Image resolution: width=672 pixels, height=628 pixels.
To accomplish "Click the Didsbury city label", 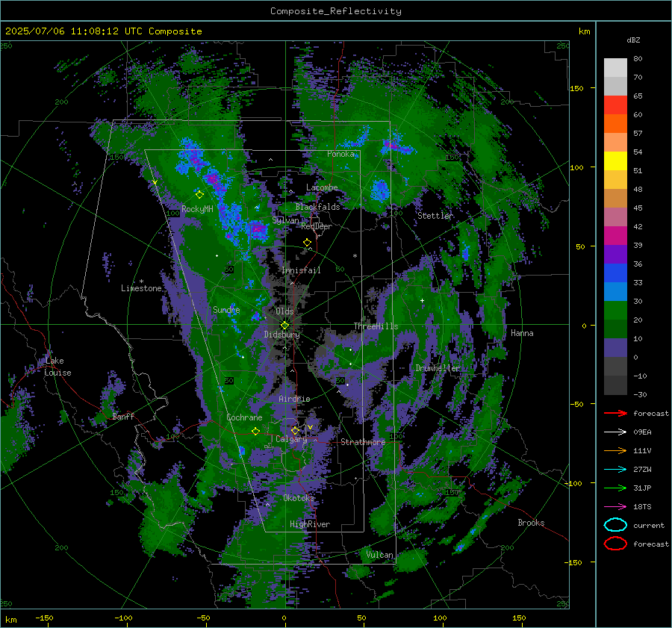I will click(x=281, y=335).
